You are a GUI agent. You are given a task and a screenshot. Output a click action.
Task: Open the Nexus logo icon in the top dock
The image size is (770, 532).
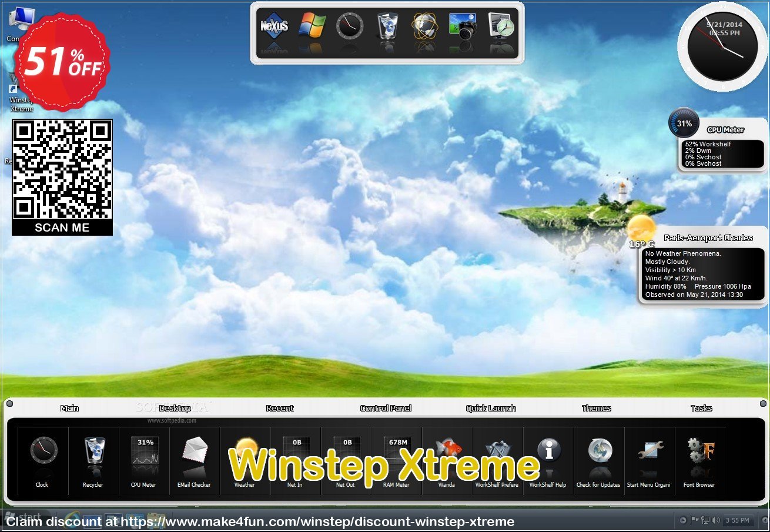pyautogui.click(x=273, y=27)
